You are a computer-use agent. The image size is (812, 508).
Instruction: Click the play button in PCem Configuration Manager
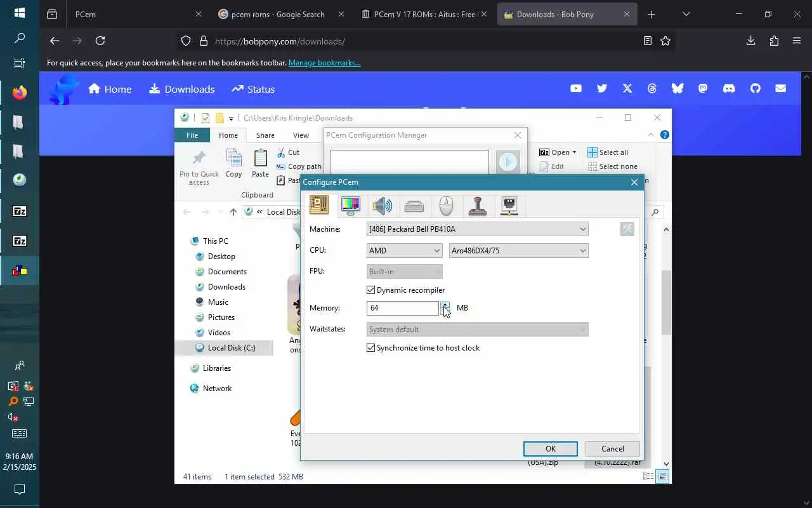tap(508, 162)
